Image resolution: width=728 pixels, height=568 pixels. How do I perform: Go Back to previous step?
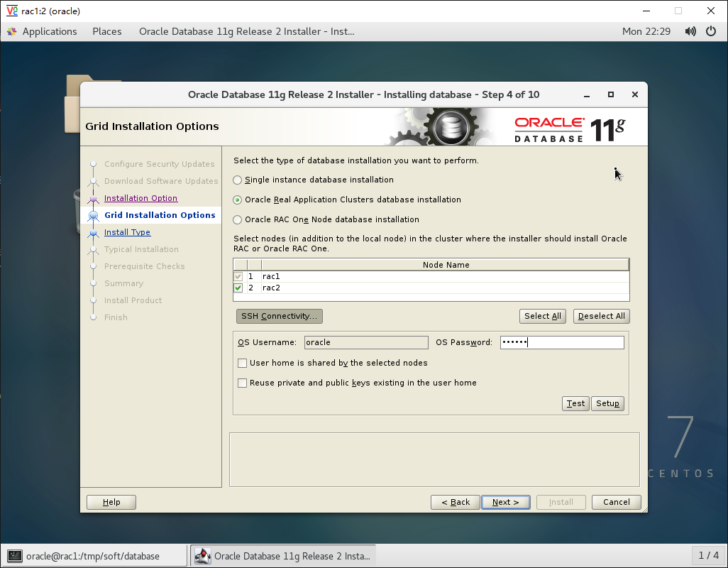[x=455, y=502]
